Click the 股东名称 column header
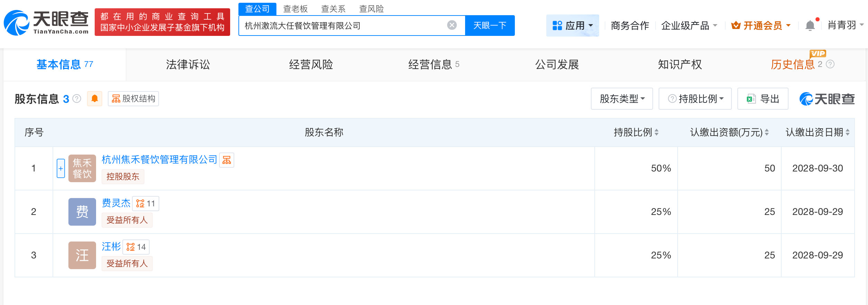Image resolution: width=868 pixels, height=305 pixels. (324, 132)
